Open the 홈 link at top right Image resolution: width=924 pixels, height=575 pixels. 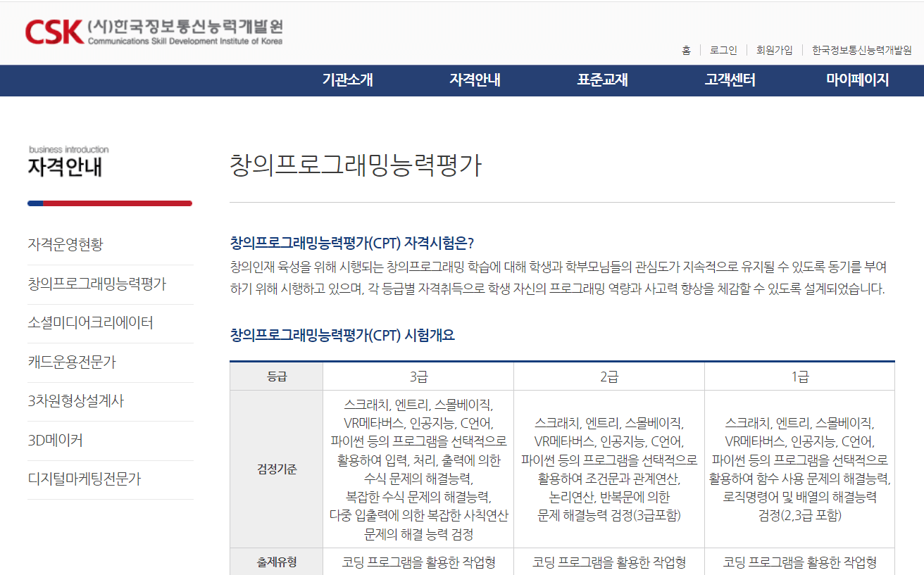pos(686,50)
